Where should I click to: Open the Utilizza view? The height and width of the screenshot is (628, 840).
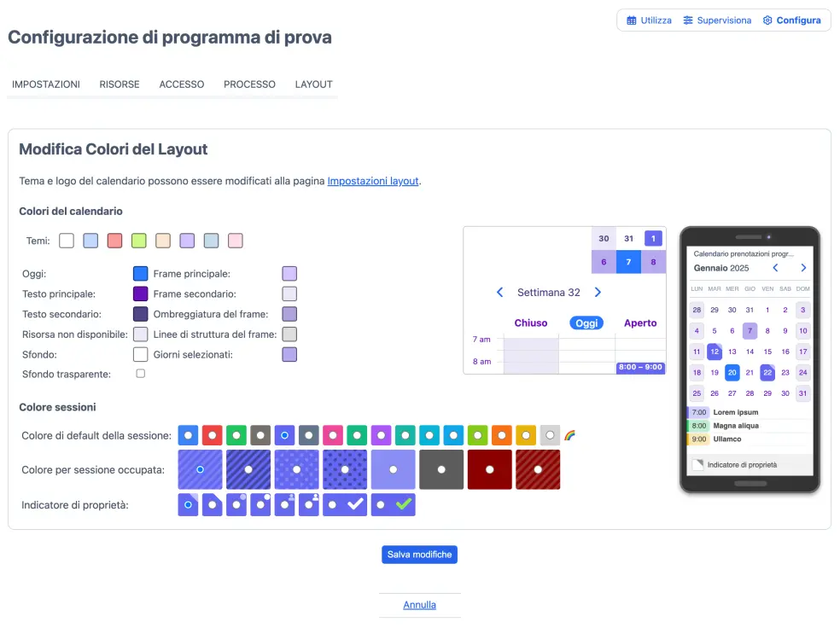649,20
